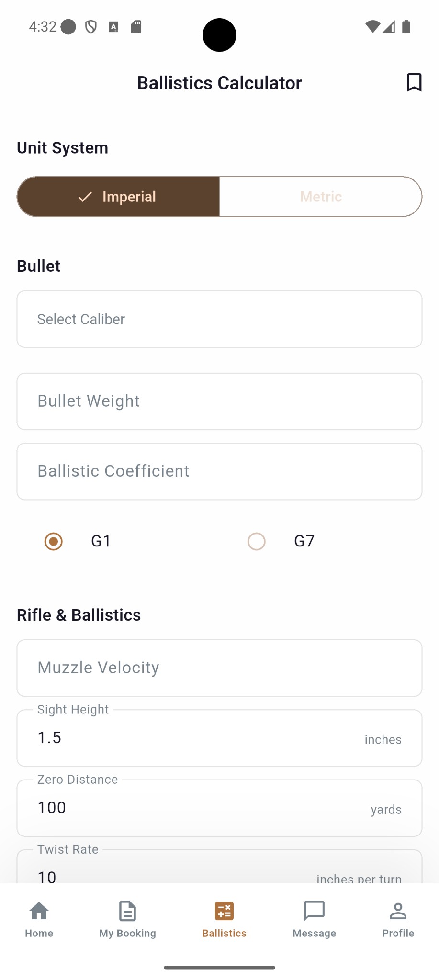Tap the battery icon in the status bar
The width and height of the screenshot is (439, 980).
tap(406, 26)
